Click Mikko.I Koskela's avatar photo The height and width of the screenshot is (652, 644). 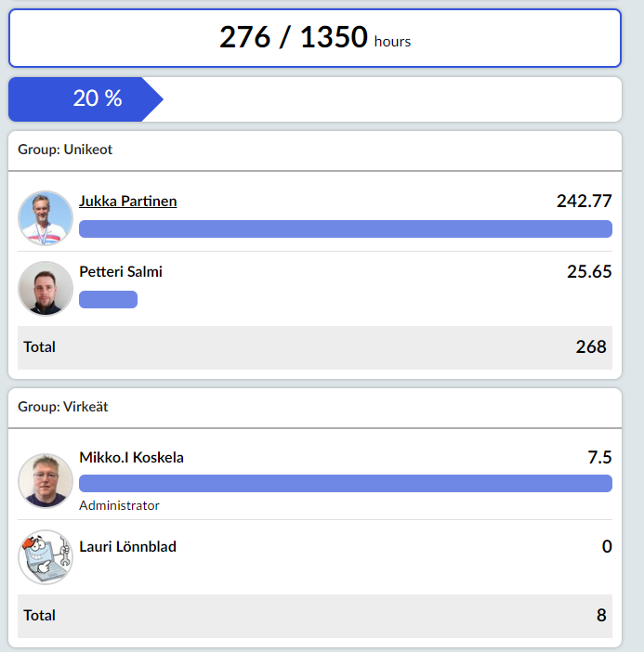(46, 481)
